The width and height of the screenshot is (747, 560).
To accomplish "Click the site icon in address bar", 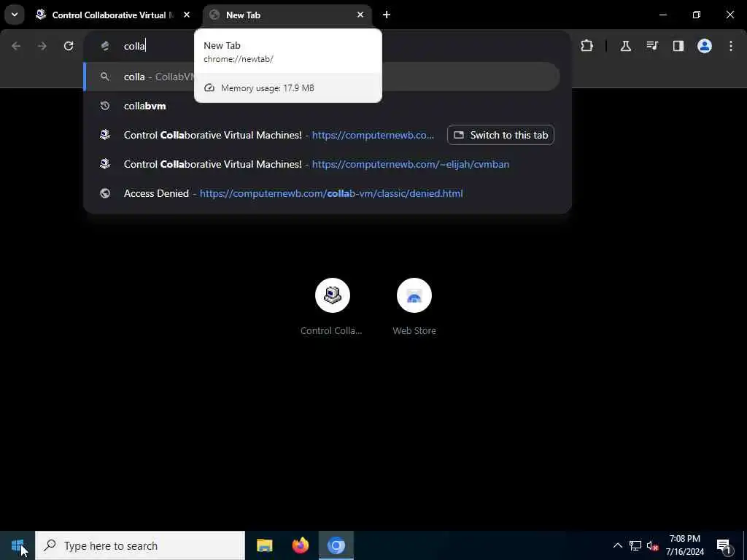I will [x=105, y=46].
